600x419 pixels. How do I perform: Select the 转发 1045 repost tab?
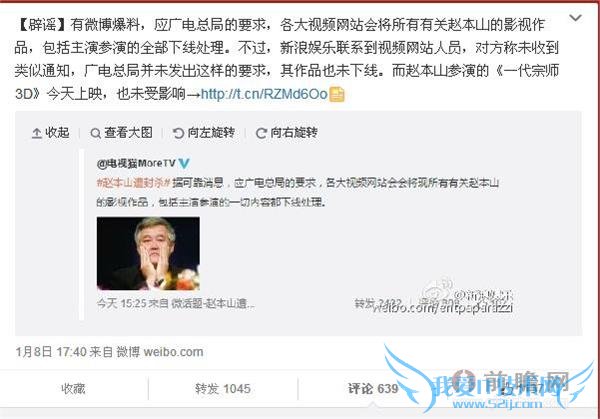click(223, 389)
